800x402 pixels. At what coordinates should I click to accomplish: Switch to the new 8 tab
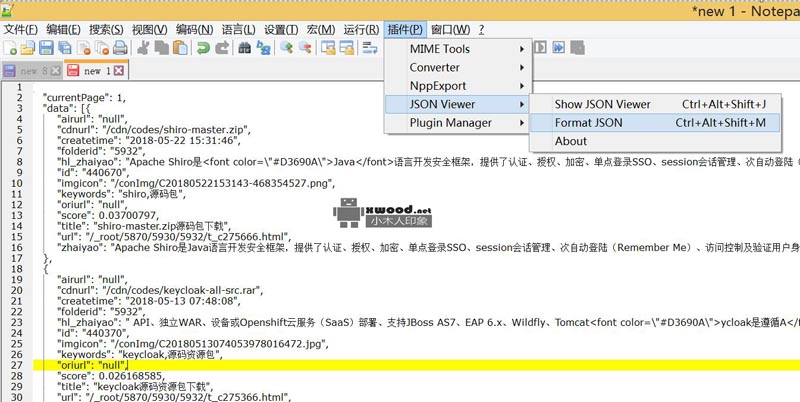(32, 71)
